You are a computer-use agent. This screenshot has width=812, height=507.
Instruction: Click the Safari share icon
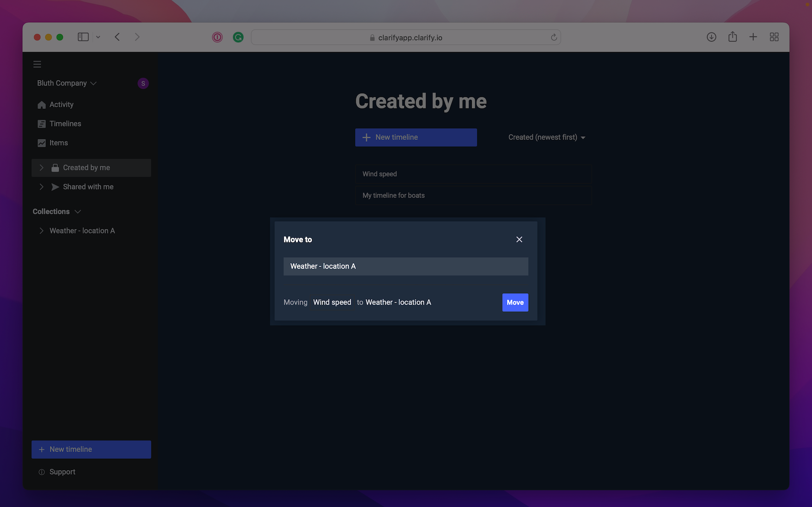[x=733, y=37]
